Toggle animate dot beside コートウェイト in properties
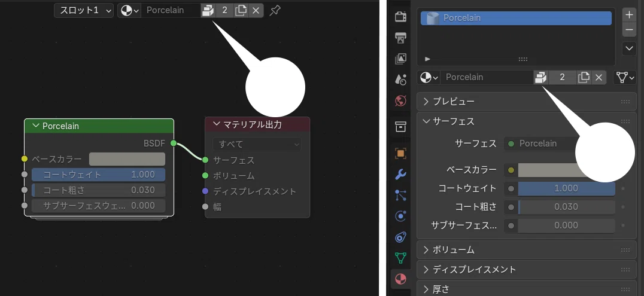Viewport: 644px width, 296px height. tap(624, 188)
